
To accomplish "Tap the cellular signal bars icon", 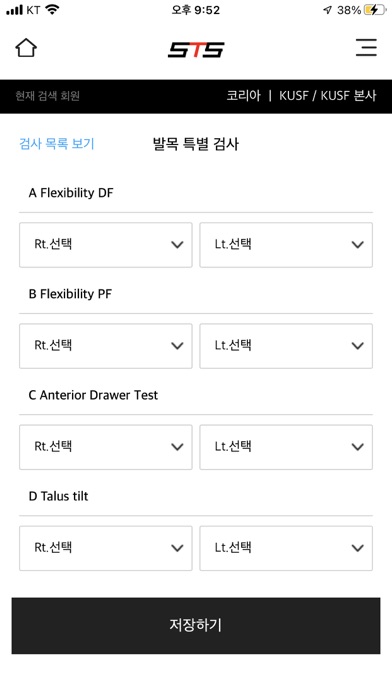I will (x=14, y=10).
